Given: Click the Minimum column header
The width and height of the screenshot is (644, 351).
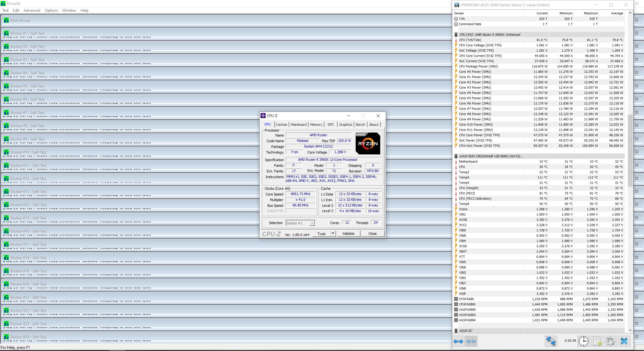Looking at the screenshot, I should 561,13.
